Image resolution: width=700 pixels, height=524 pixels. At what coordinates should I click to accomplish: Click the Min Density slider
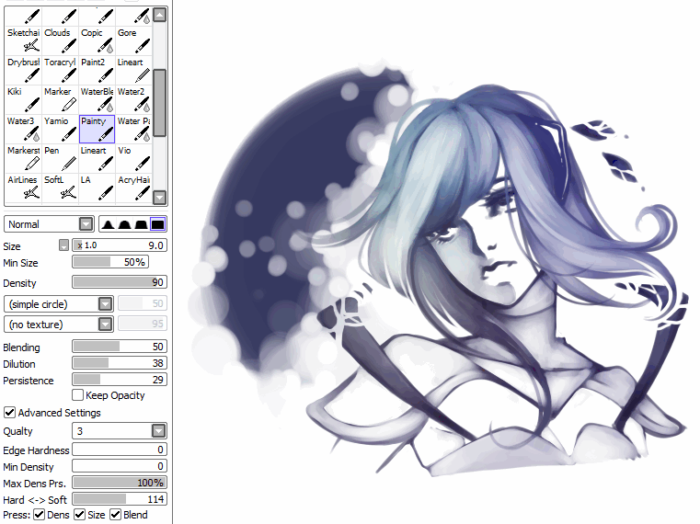[119, 466]
